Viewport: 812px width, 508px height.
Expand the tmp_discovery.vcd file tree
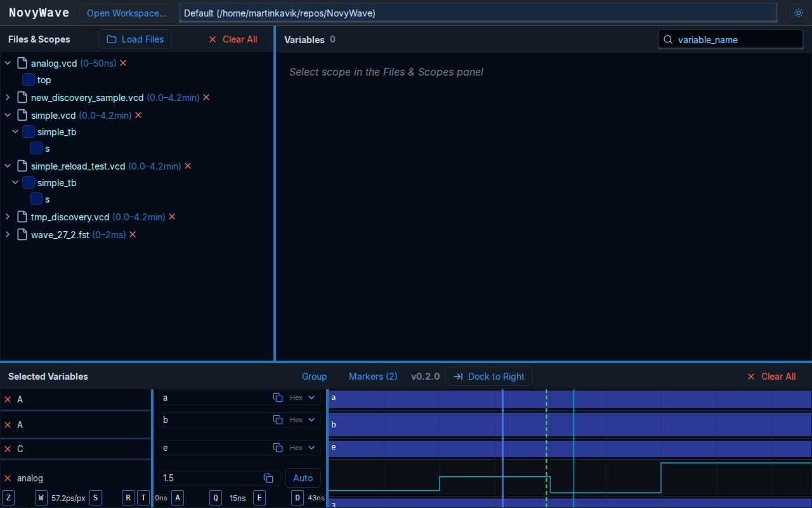[7, 217]
